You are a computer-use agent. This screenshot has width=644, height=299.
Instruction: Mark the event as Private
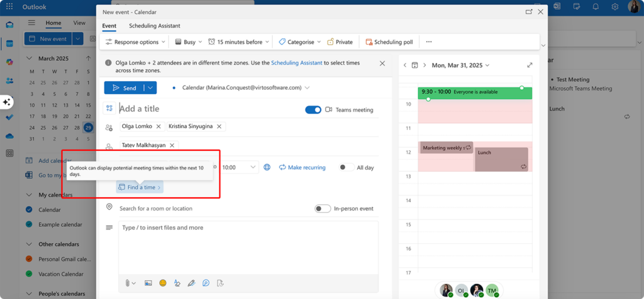tap(340, 42)
